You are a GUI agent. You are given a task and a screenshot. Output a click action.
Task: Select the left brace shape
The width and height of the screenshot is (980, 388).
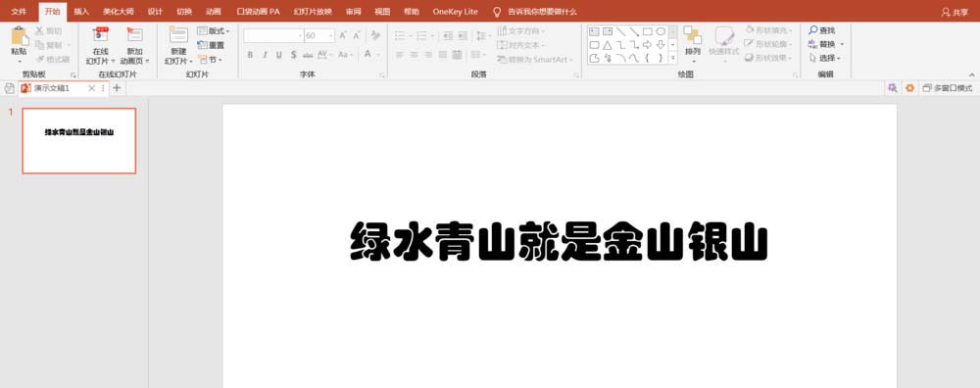pos(648,58)
